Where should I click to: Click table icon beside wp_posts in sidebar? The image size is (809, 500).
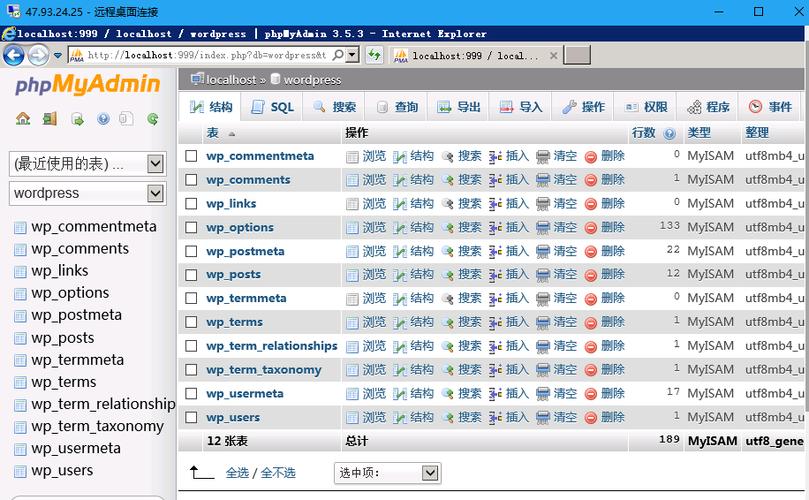[x=20, y=338]
